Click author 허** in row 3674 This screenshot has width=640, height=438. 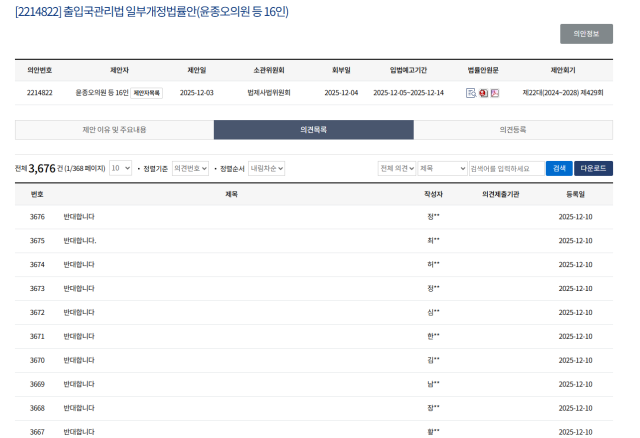(433, 264)
